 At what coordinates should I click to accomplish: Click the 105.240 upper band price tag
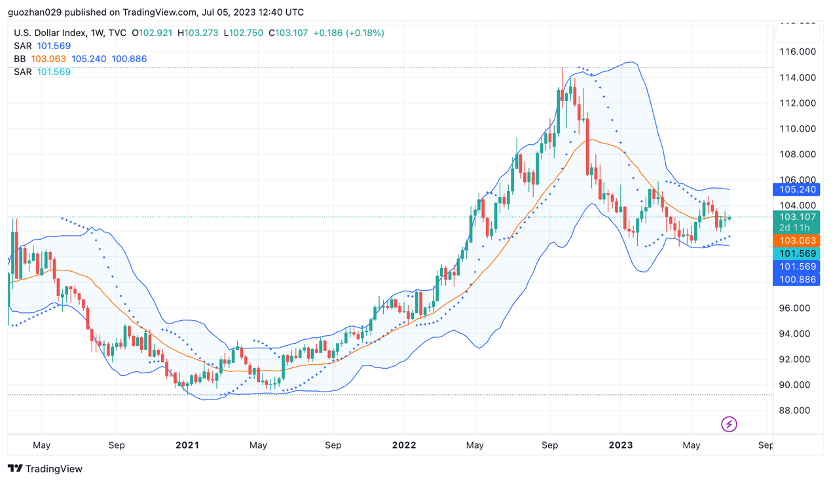[796, 190]
